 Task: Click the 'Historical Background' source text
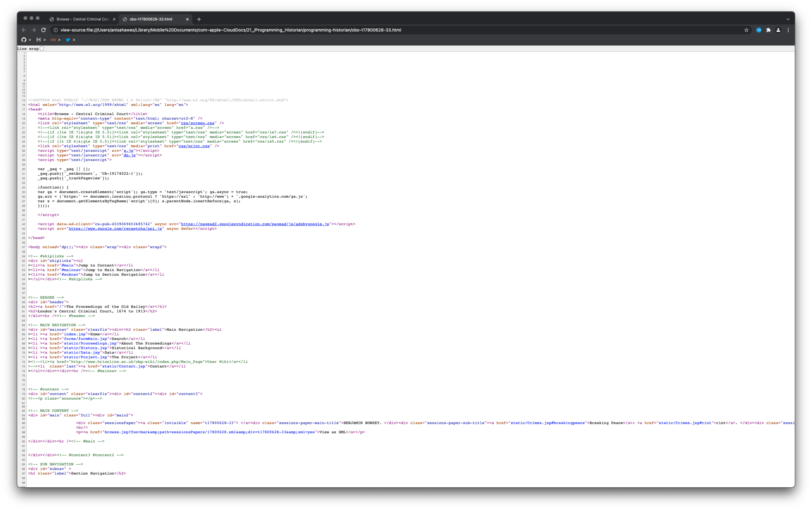tap(137, 348)
